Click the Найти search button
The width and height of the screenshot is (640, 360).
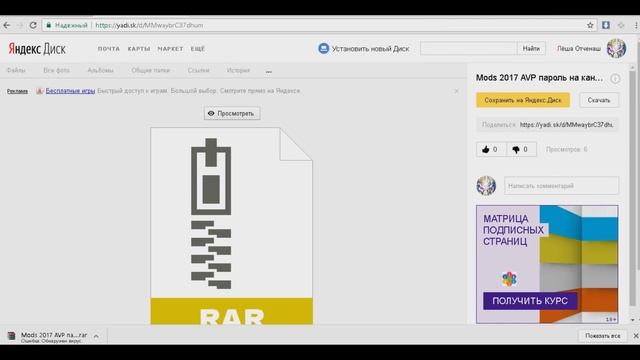click(x=531, y=49)
